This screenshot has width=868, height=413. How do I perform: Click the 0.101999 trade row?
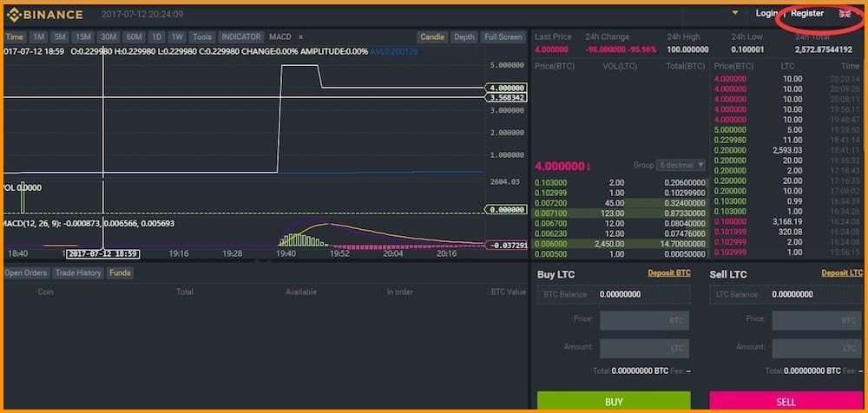coord(787,232)
